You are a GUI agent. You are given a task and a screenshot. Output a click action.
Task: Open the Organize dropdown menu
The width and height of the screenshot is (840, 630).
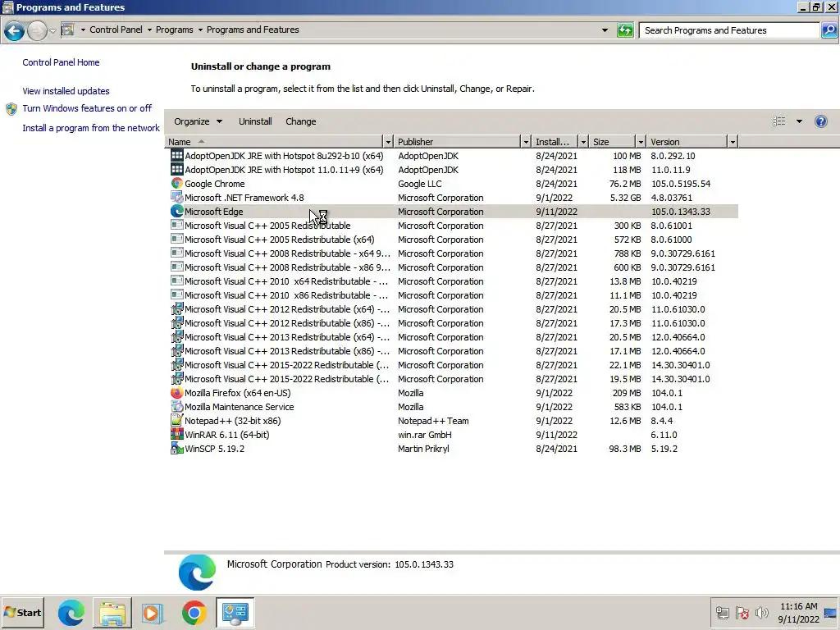[198, 121]
